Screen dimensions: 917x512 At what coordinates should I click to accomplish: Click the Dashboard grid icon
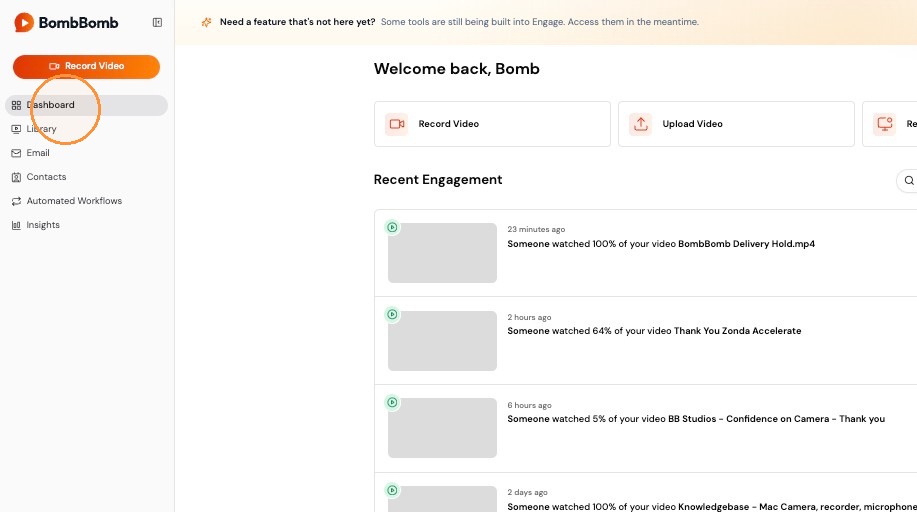pos(16,105)
